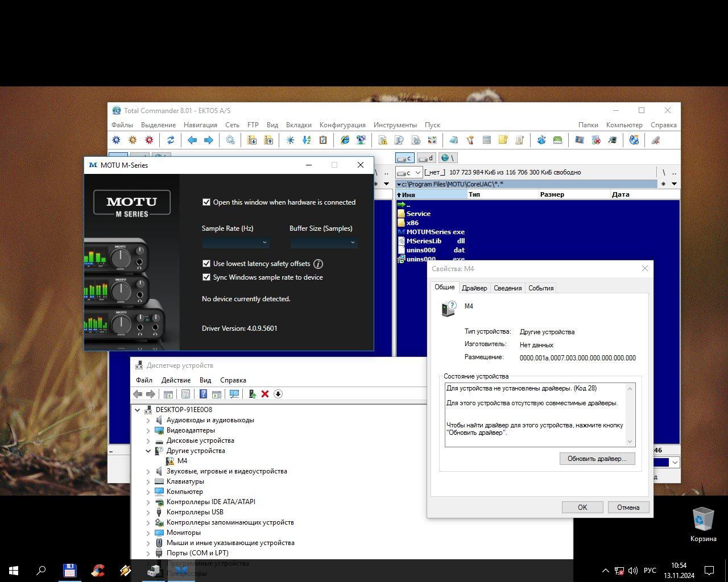
Task: Click the 'Обновить драйвер...' button
Action: (597, 459)
